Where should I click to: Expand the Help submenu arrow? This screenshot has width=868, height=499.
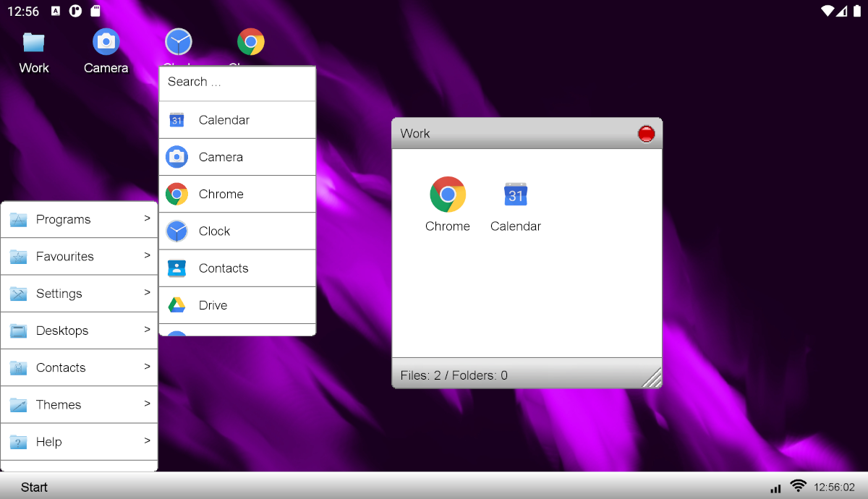tap(148, 440)
